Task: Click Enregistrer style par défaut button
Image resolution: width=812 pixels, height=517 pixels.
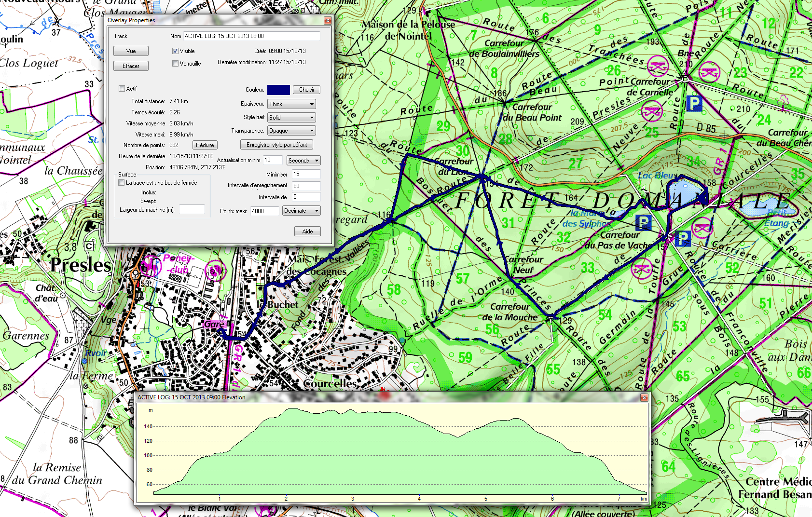Action: tap(276, 145)
